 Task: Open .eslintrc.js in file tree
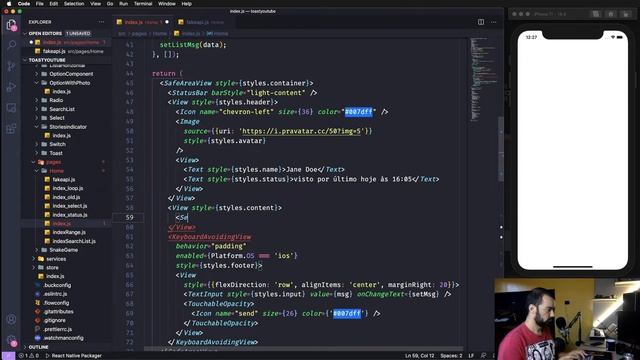click(55, 294)
